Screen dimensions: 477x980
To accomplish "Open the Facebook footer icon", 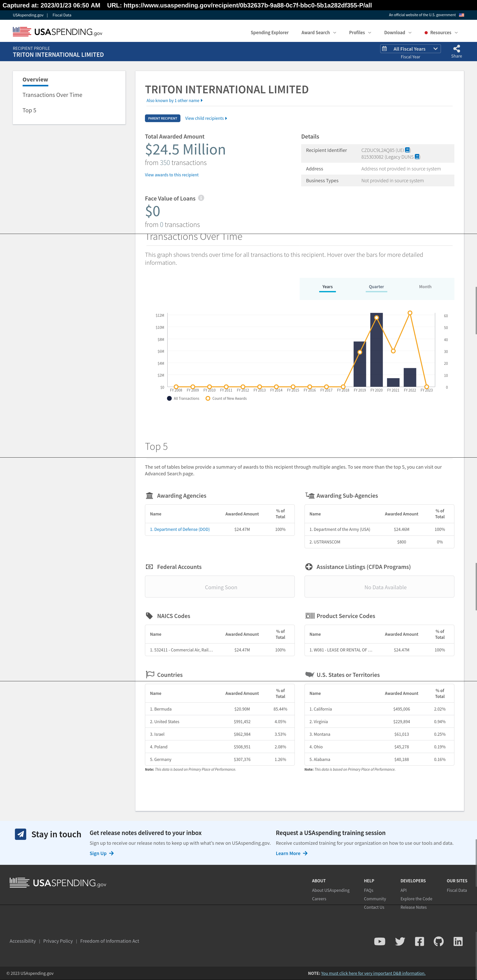I will (419, 941).
